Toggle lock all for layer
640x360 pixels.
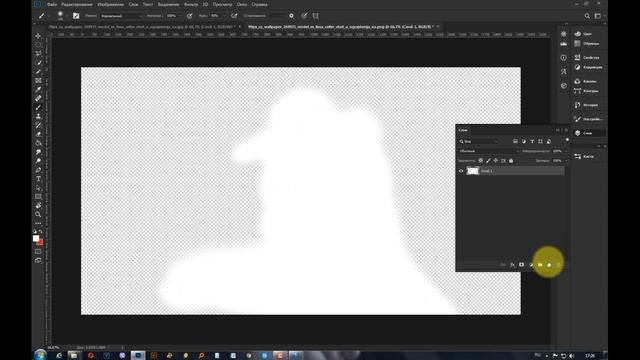click(511, 161)
